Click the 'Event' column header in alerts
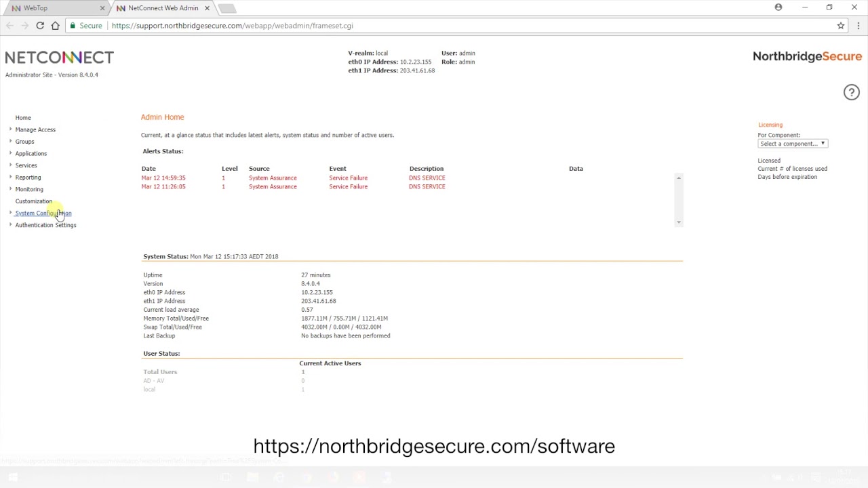This screenshot has width=868, height=488. pyautogui.click(x=338, y=169)
